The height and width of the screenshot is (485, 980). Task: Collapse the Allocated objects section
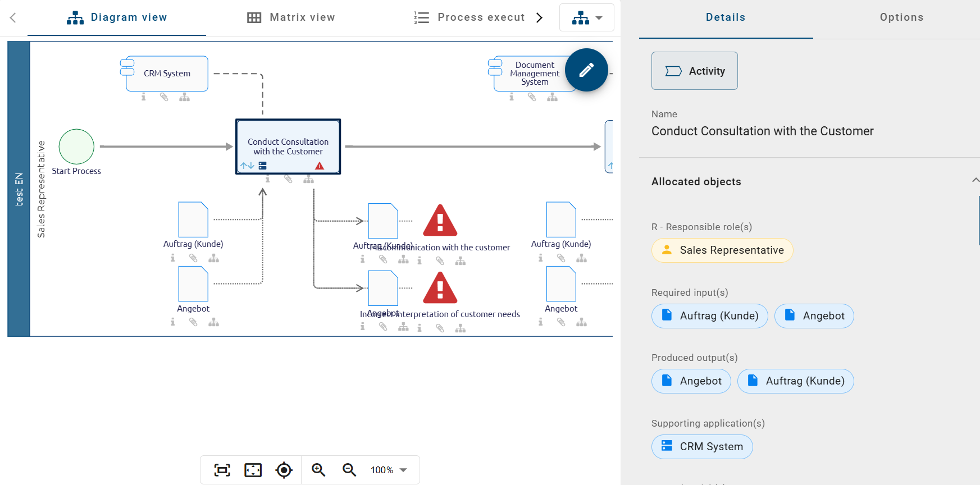976,180
